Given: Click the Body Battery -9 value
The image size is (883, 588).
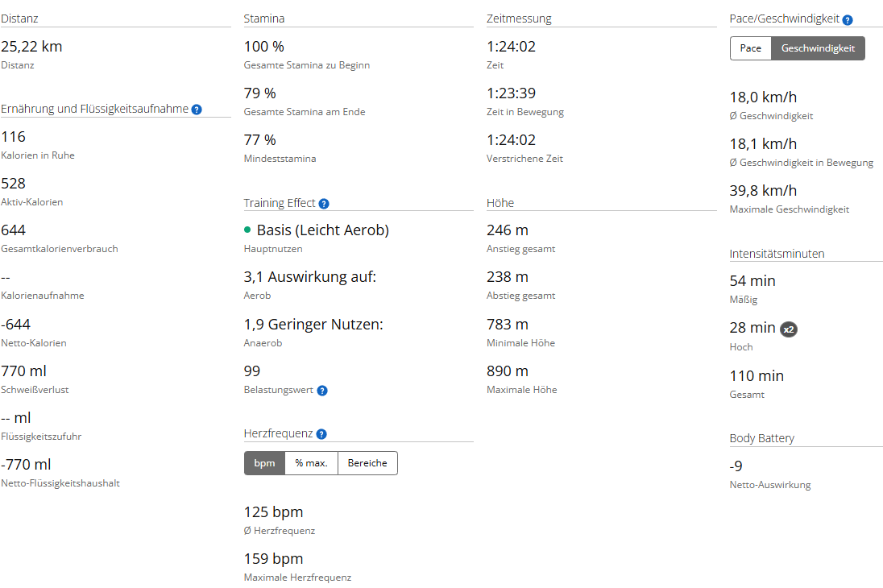Looking at the screenshot, I should (736, 466).
